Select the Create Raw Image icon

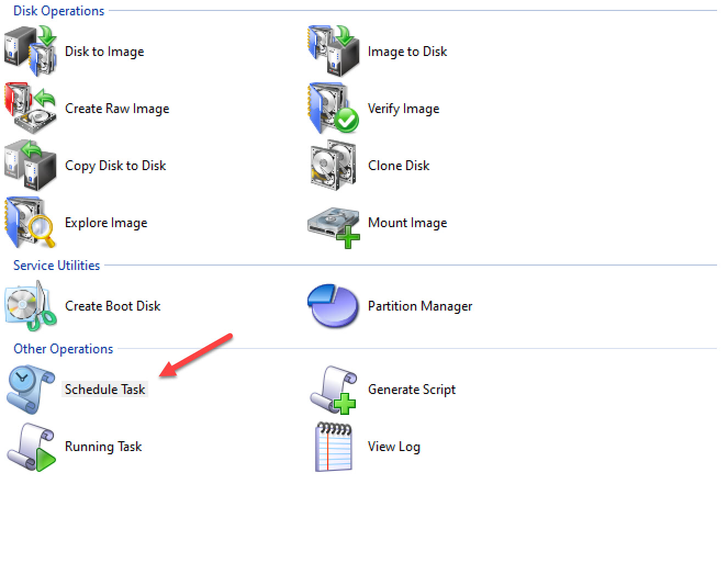point(31,108)
